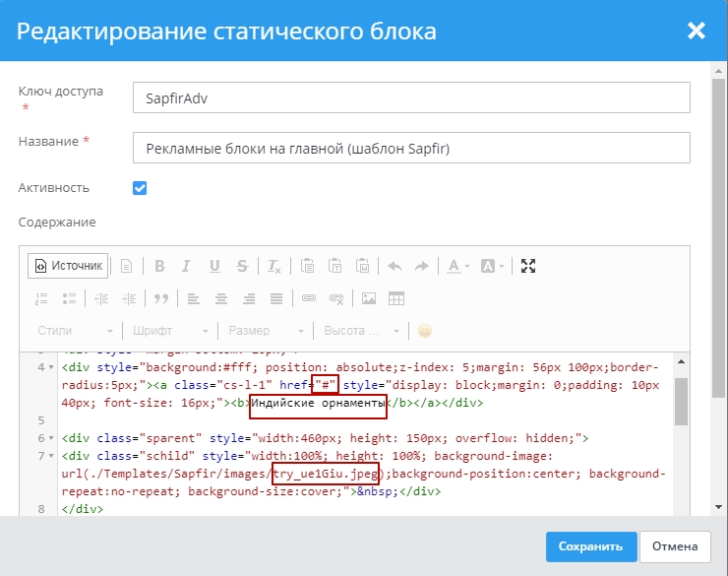728x576 pixels.
Task: Uncheck the Активность checkbox
Action: [x=140, y=187]
